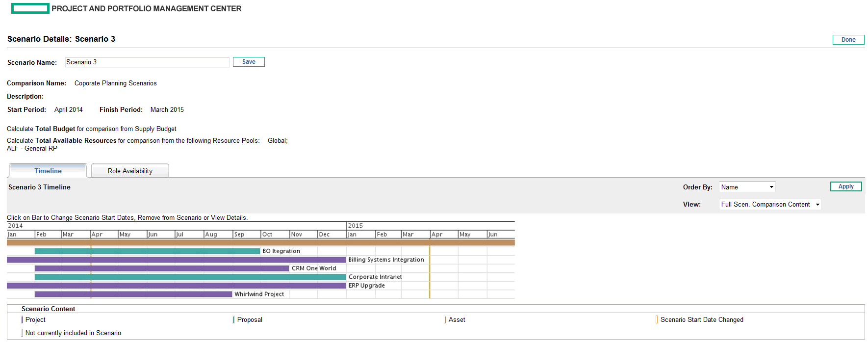Click Scenario Start Date Changed legend marker
Viewport: 868px width, 343px height.
657,320
